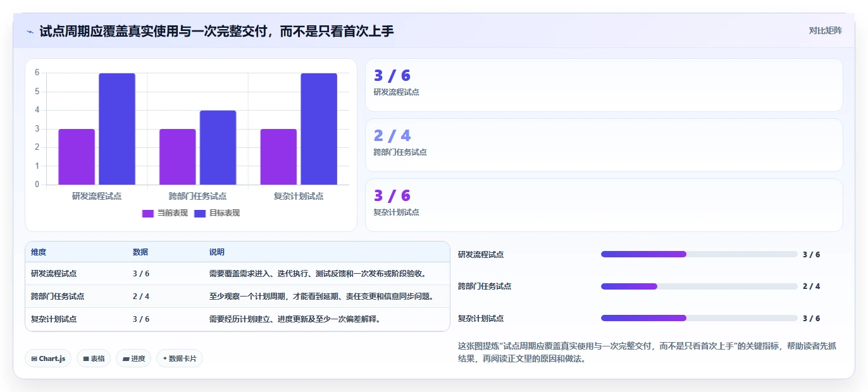Click the blue 目标表现 bar for 复杂计划试点
Screen dimensions: 868x392
pyautogui.click(x=319, y=129)
